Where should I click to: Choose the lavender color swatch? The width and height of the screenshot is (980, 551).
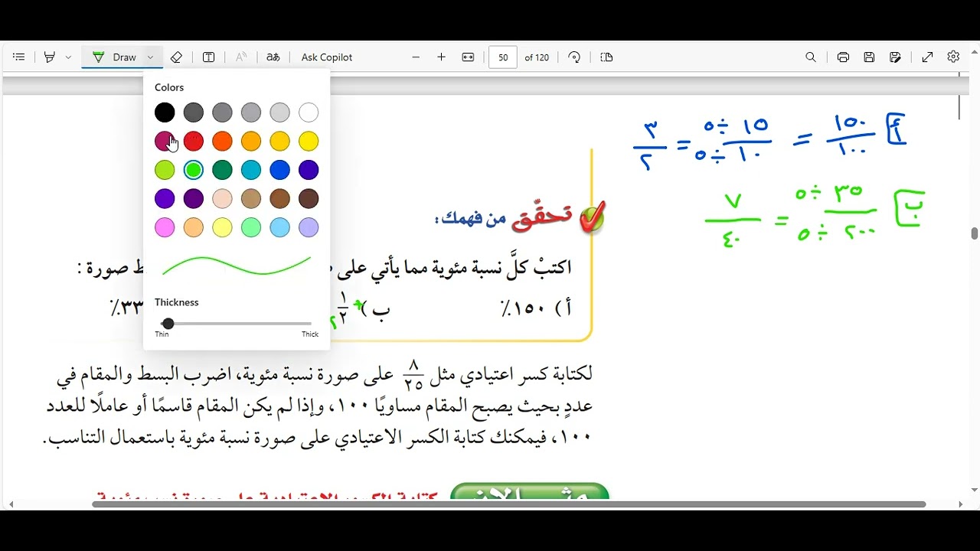click(x=309, y=227)
